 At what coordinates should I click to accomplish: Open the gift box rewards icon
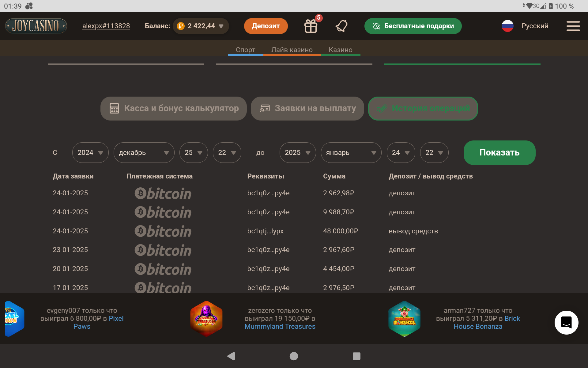tap(311, 26)
